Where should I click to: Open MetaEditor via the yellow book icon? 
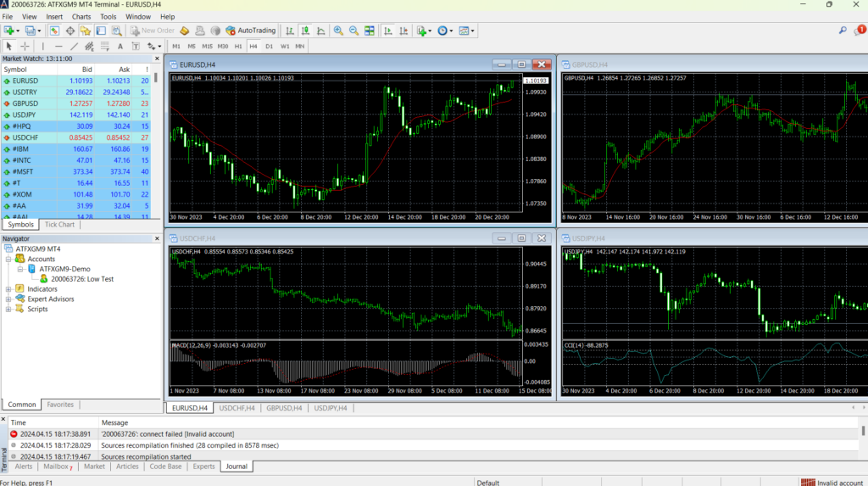tap(184, 31)
